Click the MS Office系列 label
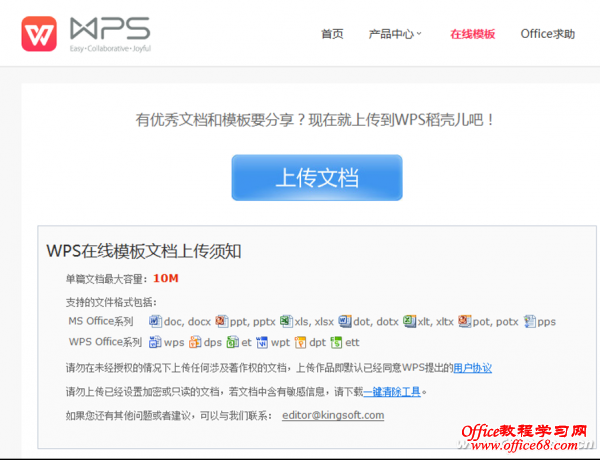 (x=101, y=321)
